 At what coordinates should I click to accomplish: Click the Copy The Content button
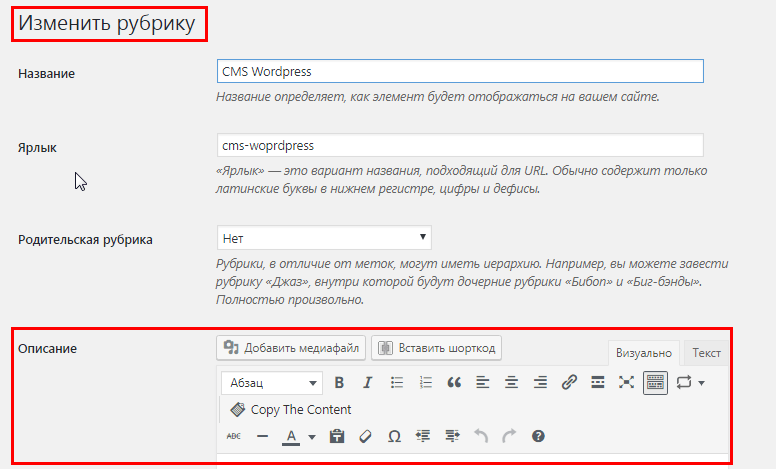click(x=291, y=410)
